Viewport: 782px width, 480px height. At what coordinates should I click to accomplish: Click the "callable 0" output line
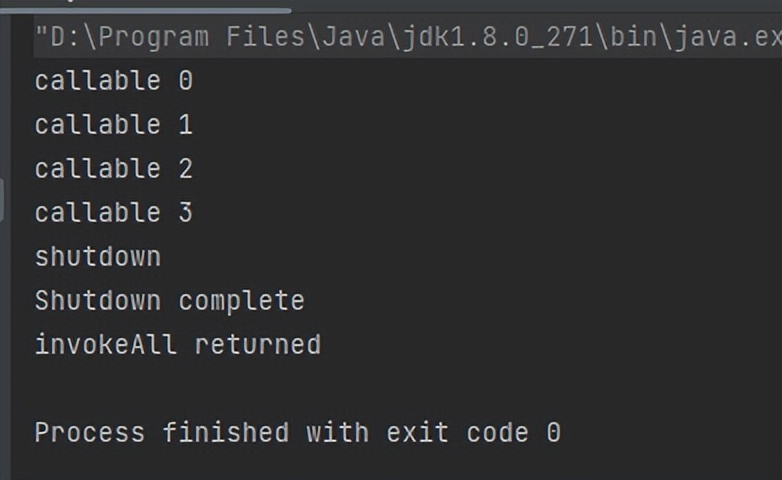coord(113,81)
